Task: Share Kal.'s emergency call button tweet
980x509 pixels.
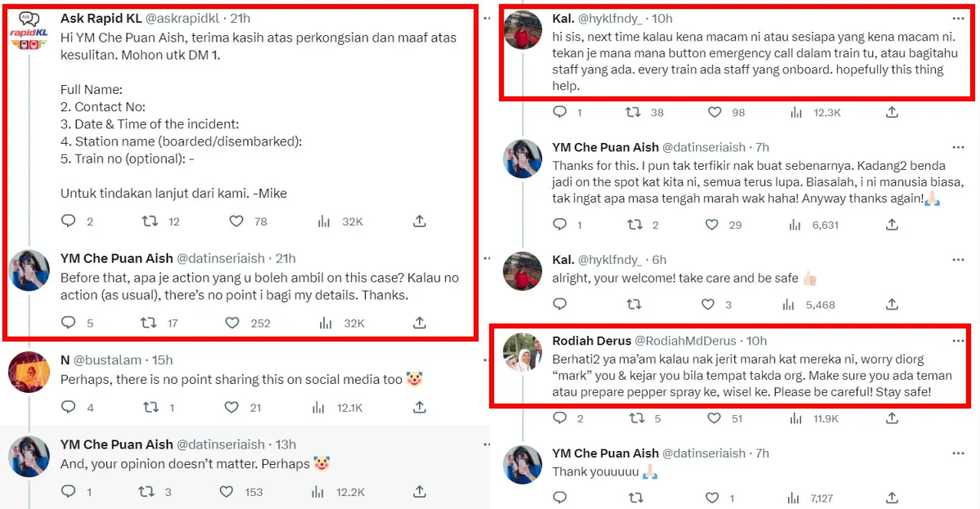Action: point(892,112)
